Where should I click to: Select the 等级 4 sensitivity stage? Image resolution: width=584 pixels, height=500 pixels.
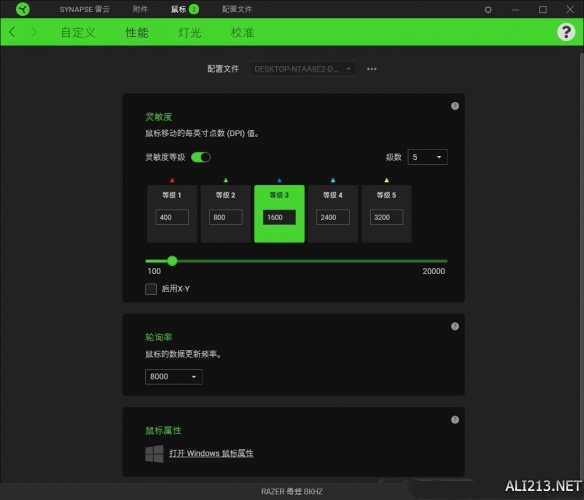click(x=333, y=214)
